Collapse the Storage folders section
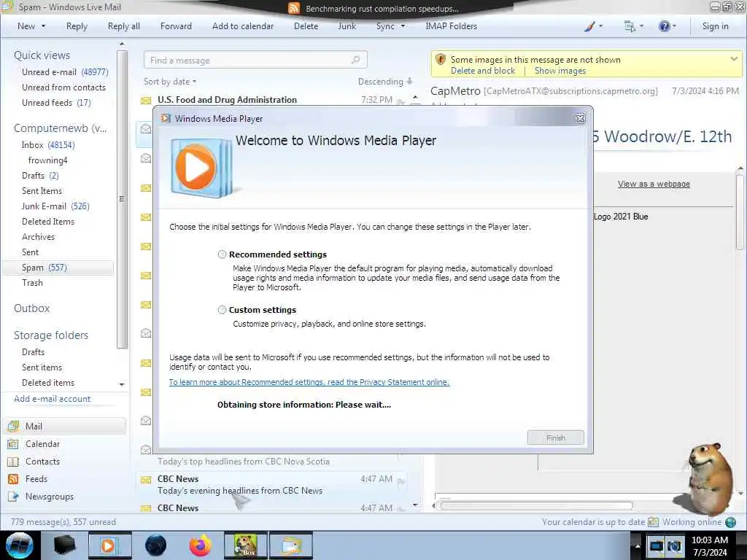 click(51, 335)
